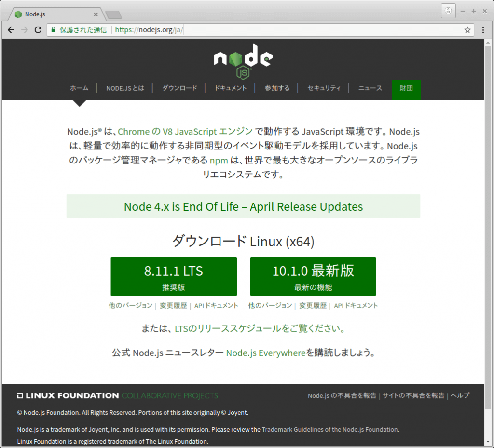The image size is (494, 448).
Task: Open a new tab with the blank tab button
Action: pos(113,14)
